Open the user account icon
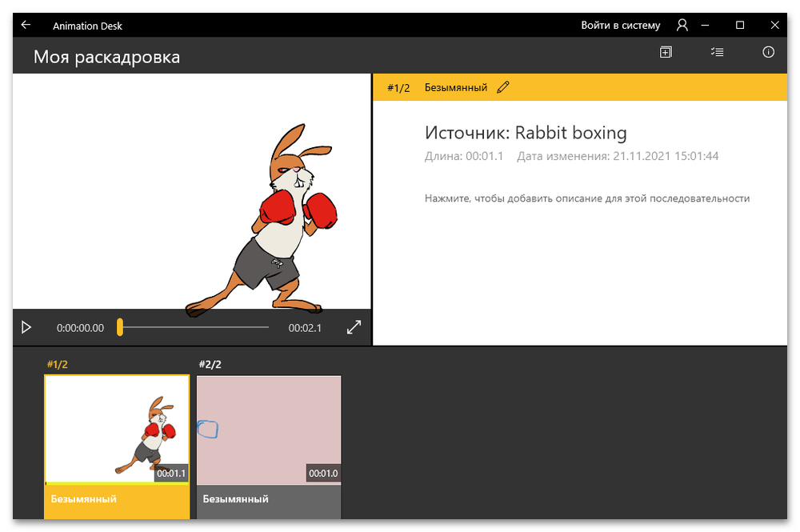The width and height of the screenshot is (800, 532). click(682, 26)
